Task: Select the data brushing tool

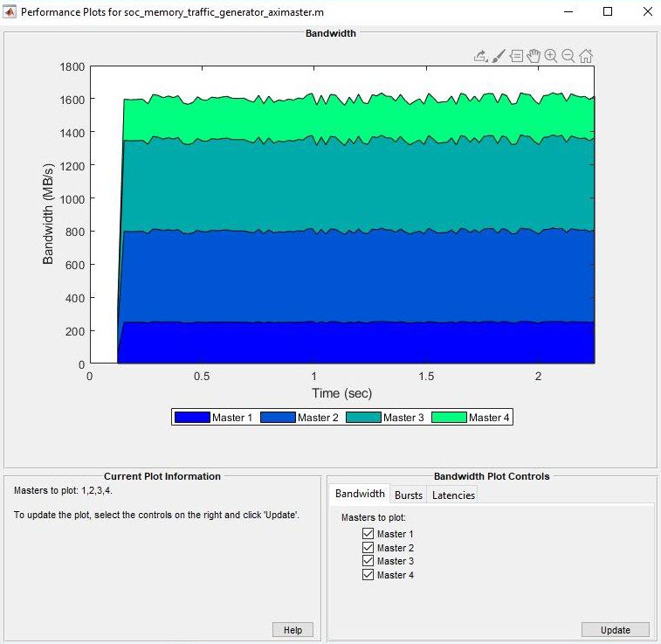Action: (x=499, y=56)
